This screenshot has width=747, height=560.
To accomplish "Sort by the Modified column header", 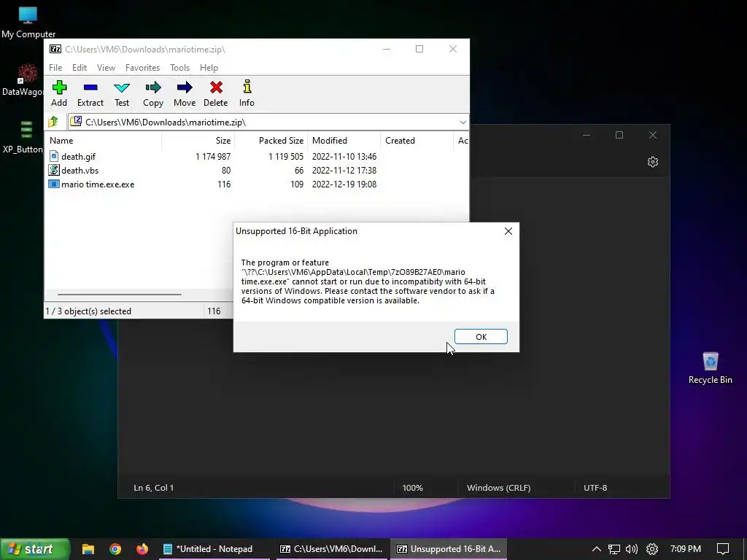I will pos(344,141).
